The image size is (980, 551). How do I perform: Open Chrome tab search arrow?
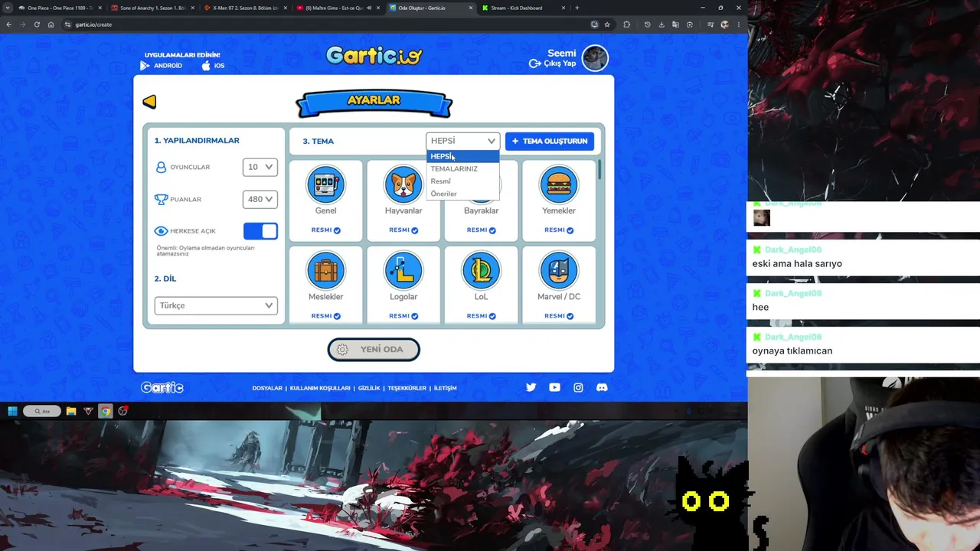pyautogui.click(x=8, y=8)
